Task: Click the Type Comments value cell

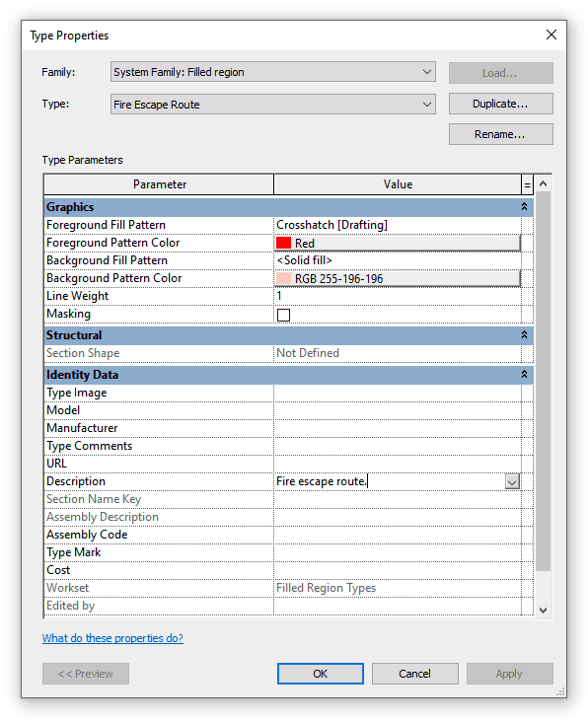Action: click(398, 446)
